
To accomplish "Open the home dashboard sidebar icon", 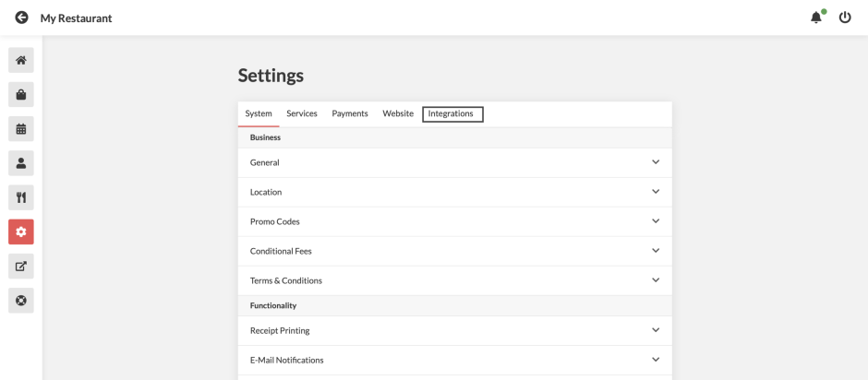I will click(21, 60).
